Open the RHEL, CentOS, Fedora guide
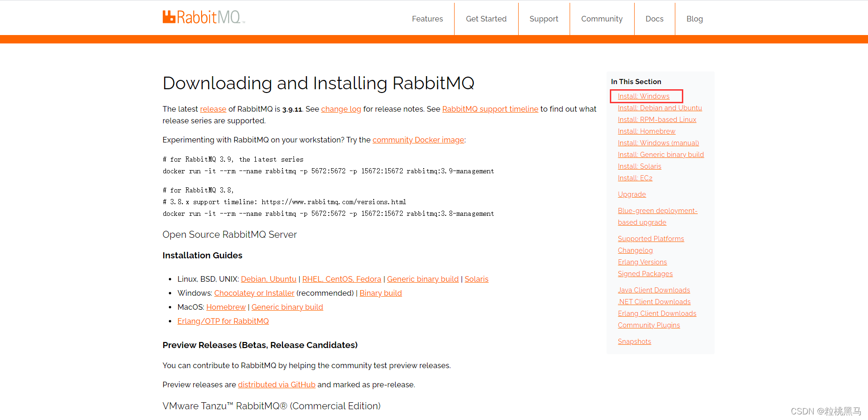 341,279
